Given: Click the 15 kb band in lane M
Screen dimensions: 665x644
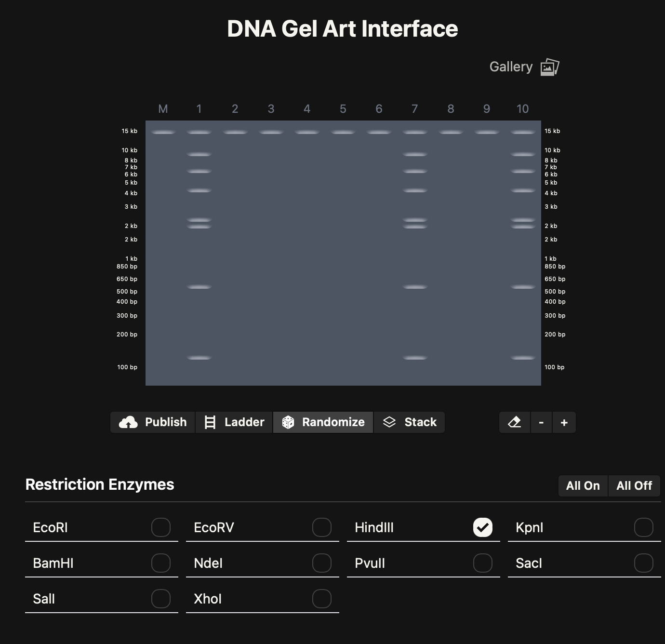Looking at the screenshot, I should [163, 132].
